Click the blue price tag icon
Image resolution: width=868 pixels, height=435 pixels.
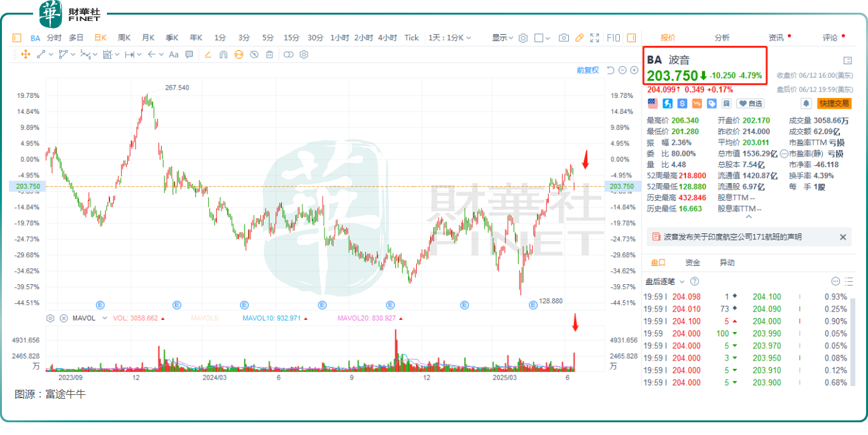711,103
